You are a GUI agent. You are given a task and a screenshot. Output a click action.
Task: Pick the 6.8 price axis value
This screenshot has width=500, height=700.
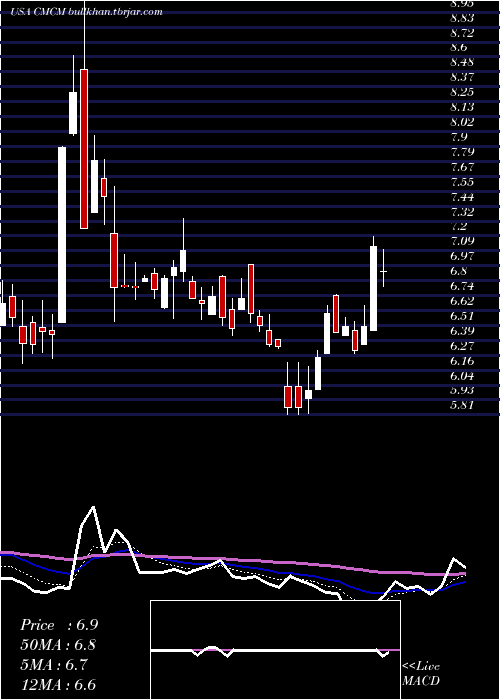pos(459,271)
